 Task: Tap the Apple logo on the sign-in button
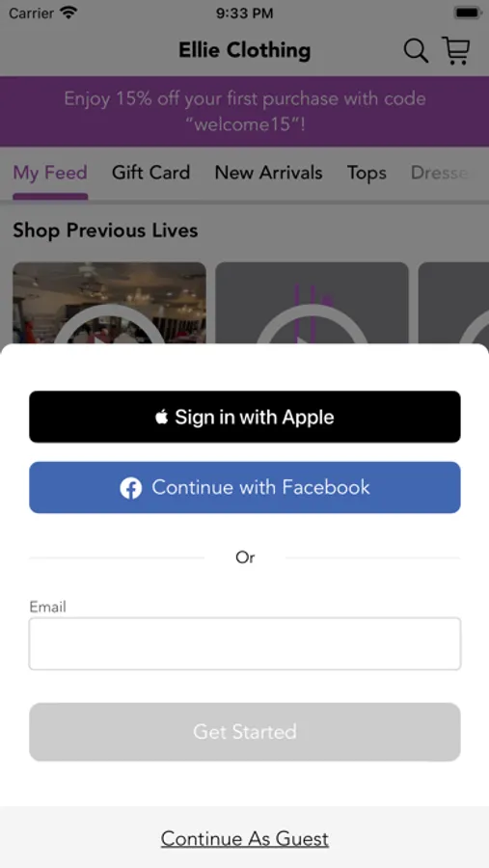pos(161,417)
